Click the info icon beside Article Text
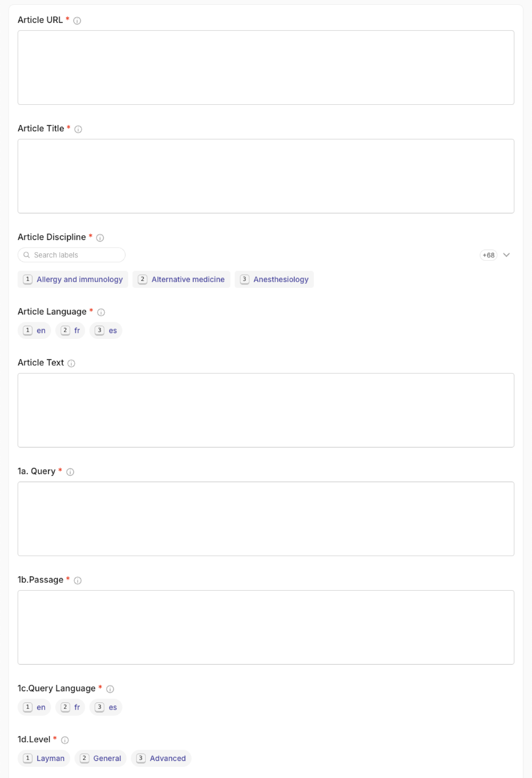Viewport: 532px width, 778px height. point(71,363)
